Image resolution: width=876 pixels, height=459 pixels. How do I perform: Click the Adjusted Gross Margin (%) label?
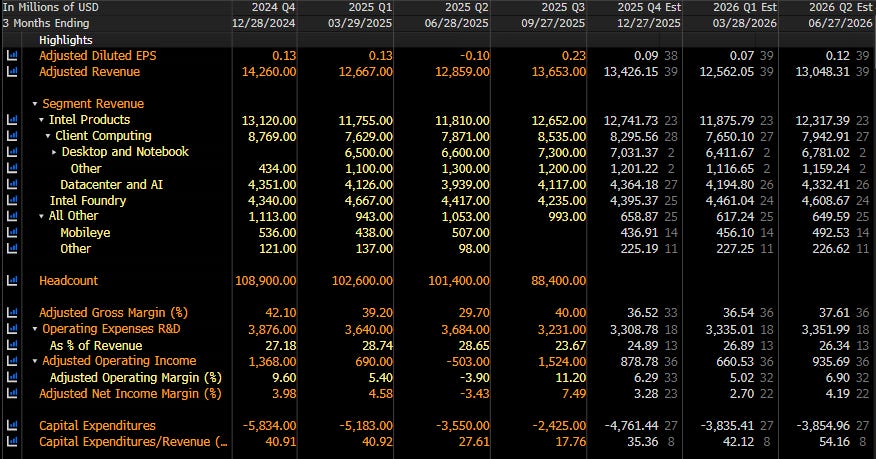click(x=113, y=313)
